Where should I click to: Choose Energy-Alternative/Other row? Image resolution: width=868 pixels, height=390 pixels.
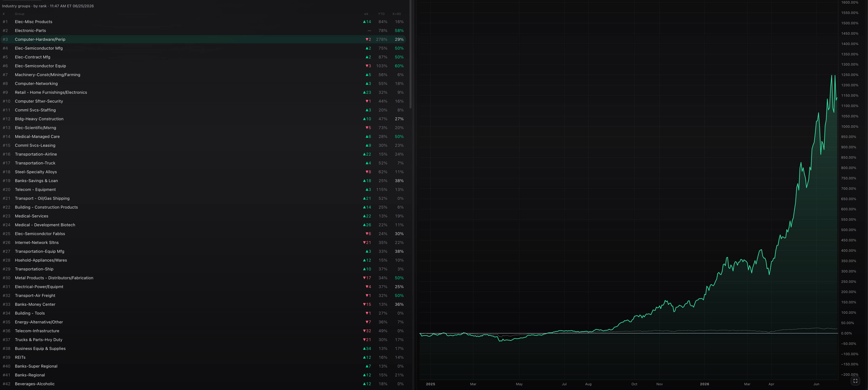(x=203, y=322)
